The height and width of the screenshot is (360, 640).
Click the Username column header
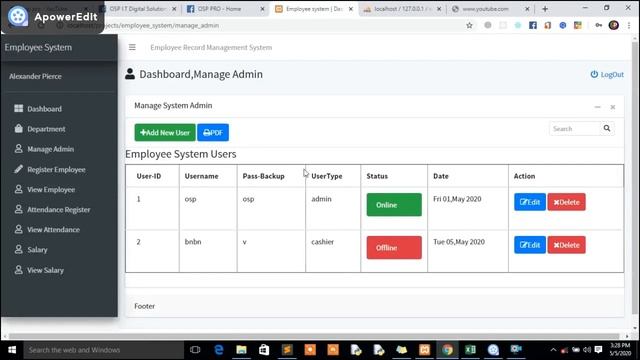(x=201, y=176)
